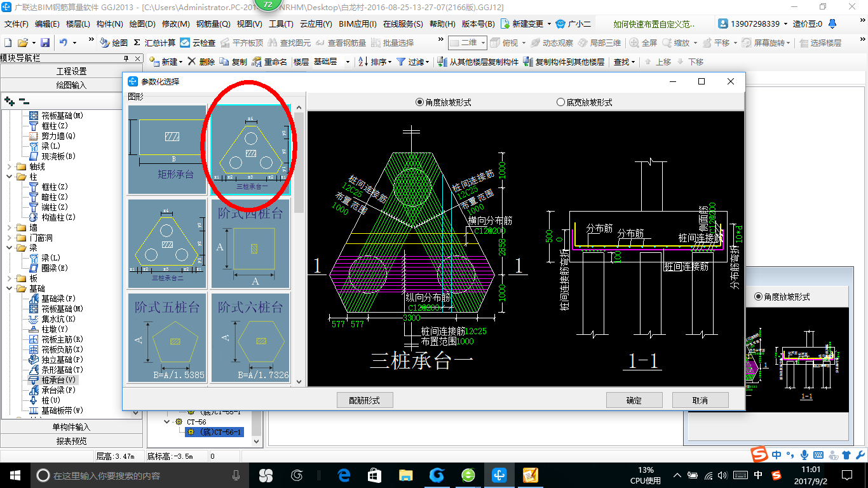Collapse the 柱 folder in tree

click(9, 177)
